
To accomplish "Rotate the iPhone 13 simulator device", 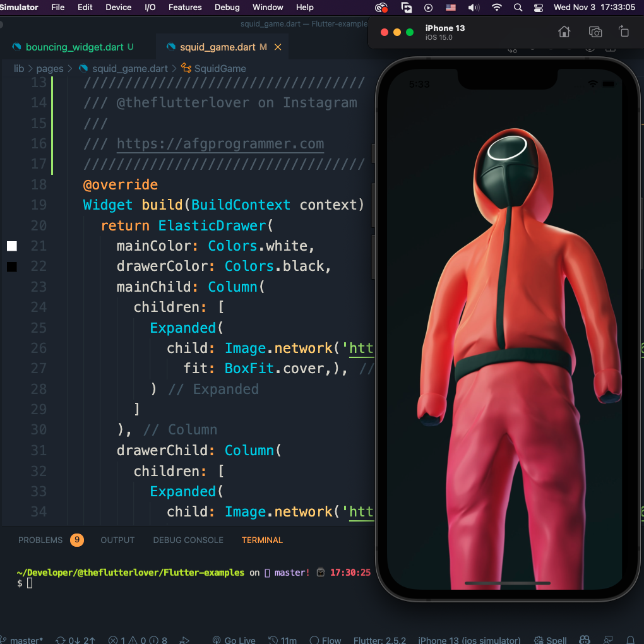I will point(624,31).
